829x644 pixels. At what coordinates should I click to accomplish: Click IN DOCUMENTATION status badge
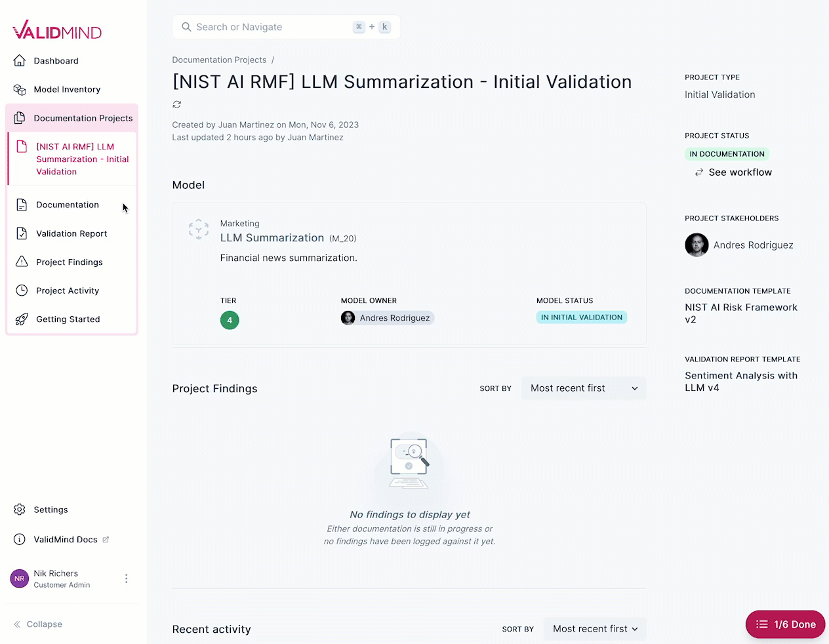click(727, 154)
